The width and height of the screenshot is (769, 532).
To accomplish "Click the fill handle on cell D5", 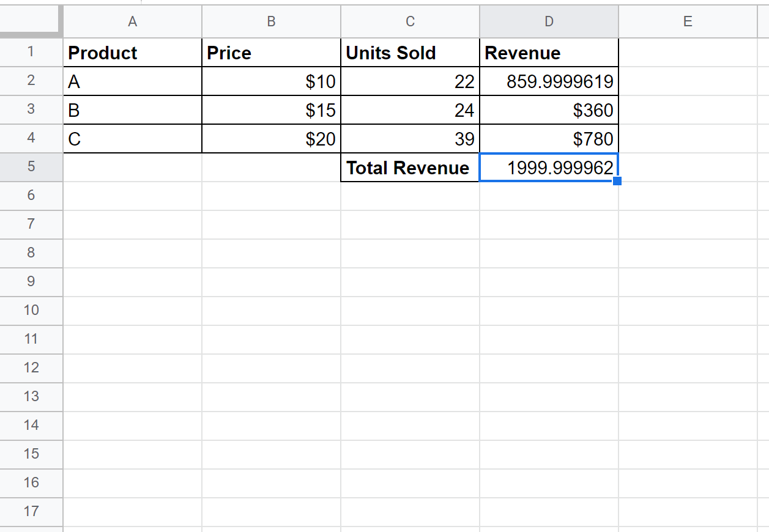I will click(617, 181).
